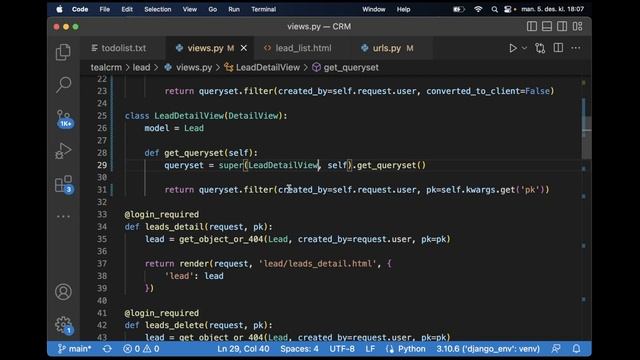Close the views.py tab
The width and height of the screenshot is (640, 360).
click(244, 48)
